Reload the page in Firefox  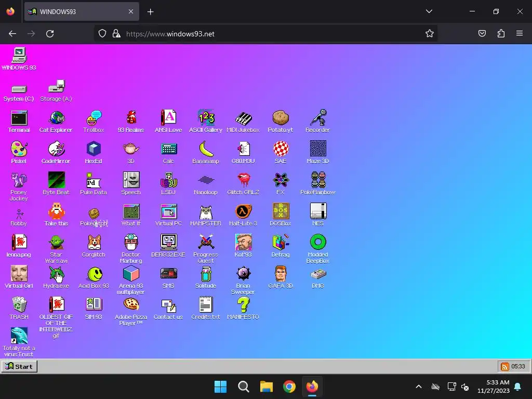50,34
